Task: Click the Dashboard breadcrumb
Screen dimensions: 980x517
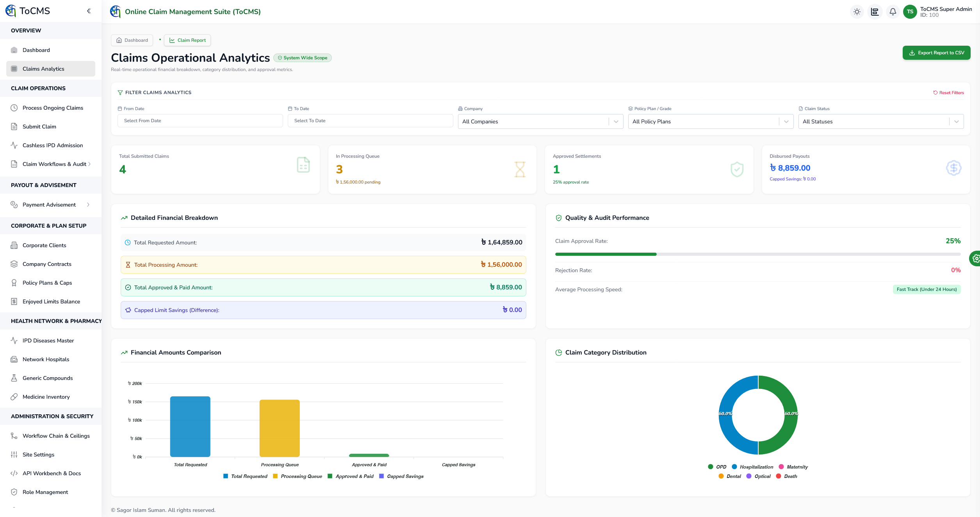Action: click(x=132, y=40)
